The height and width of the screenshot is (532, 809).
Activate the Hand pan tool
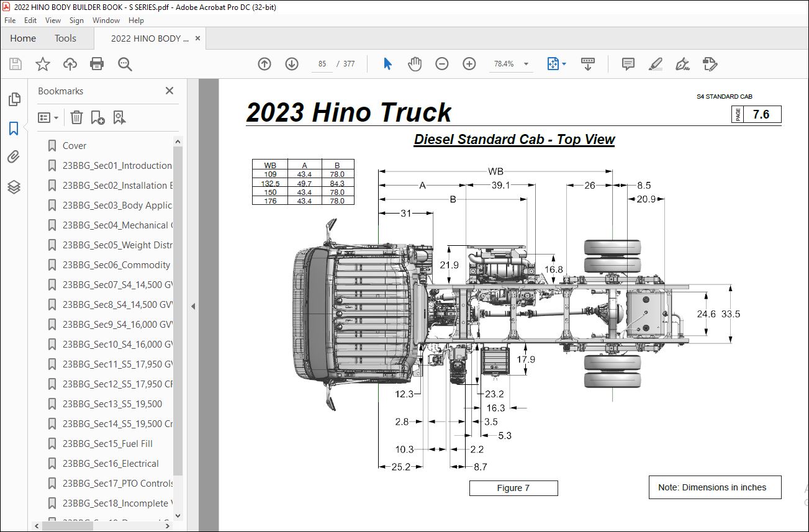414,64
